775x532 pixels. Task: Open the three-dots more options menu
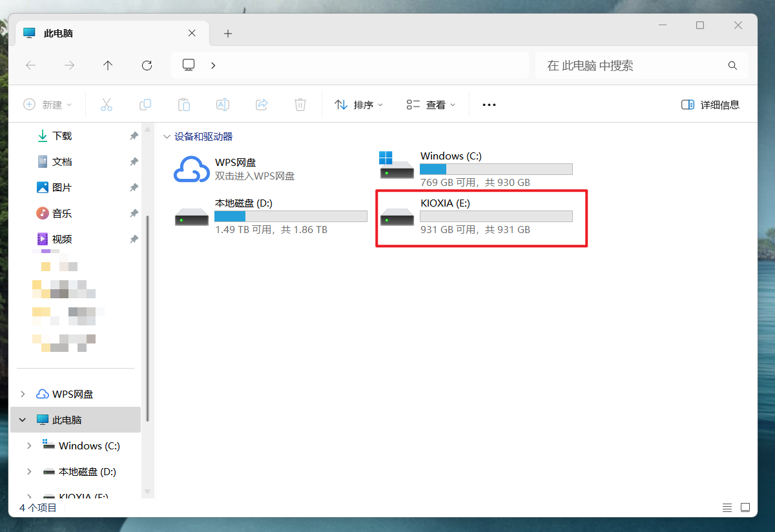[x=489, y=105]
